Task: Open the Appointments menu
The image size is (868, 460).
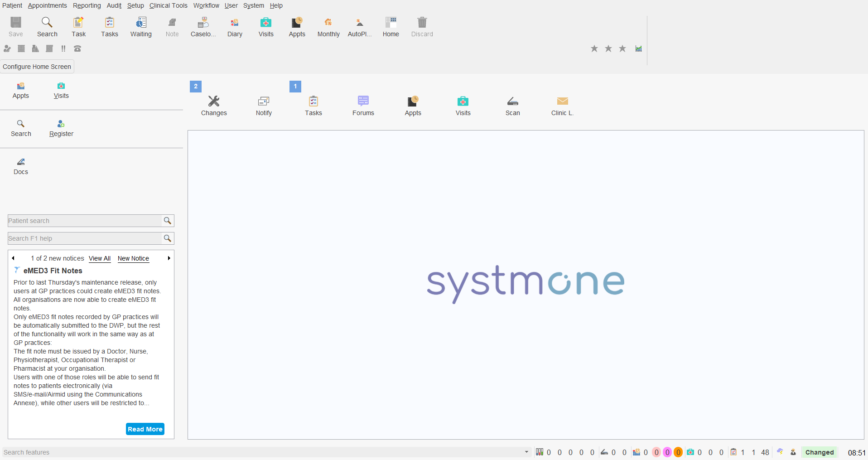Action: tap(47, 5)
